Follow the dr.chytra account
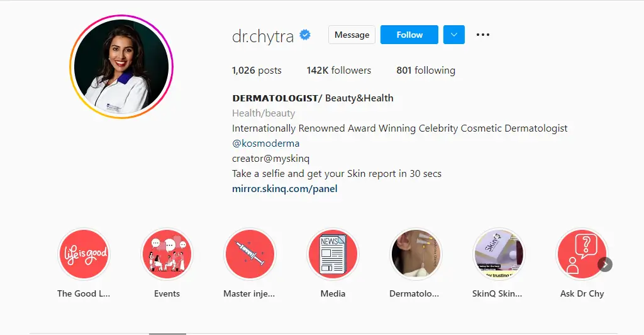The image size is (644, 335). coord(409,35)
